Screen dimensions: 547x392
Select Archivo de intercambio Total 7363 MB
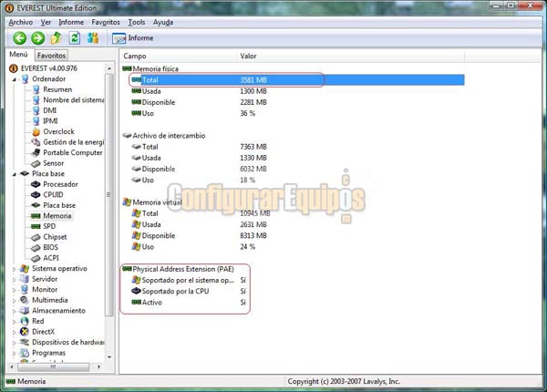(x=199, y=147)
